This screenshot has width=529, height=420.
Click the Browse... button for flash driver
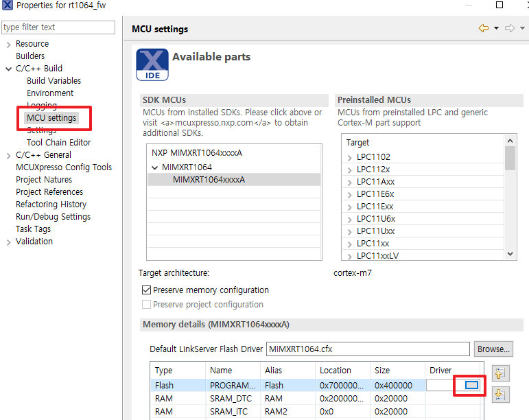tap(493, 349)
